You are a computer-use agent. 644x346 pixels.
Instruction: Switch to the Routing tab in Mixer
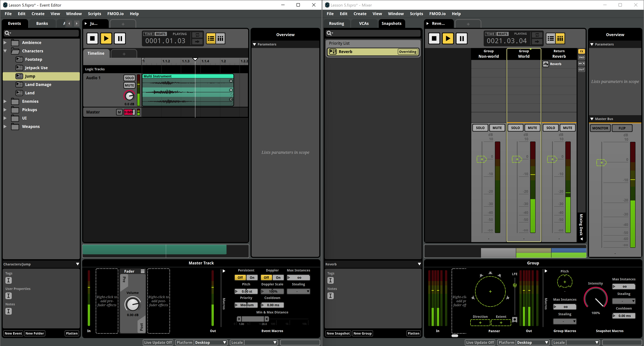(336, 24)
